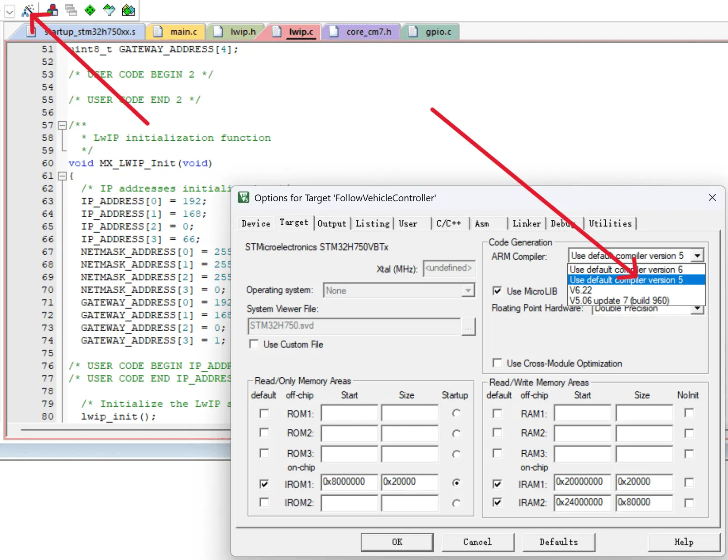
Task: Confirm with the OK button
Action: coord(397,542)
